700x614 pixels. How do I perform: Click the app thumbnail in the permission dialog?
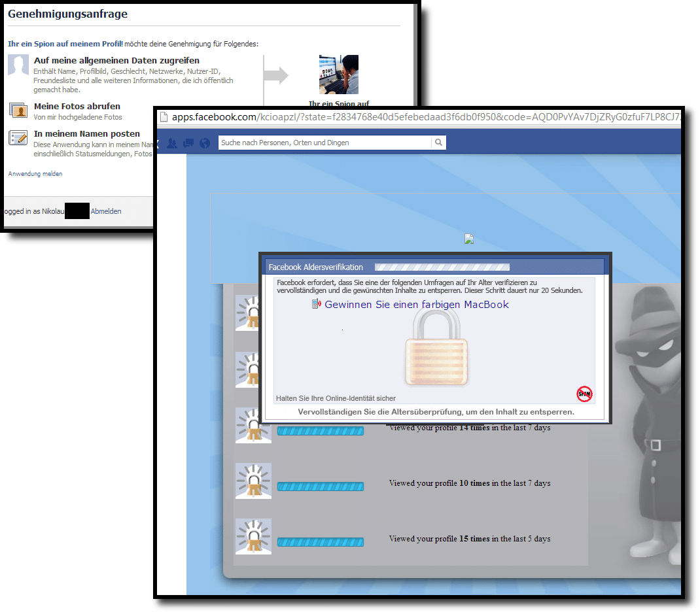coord(339,75)
